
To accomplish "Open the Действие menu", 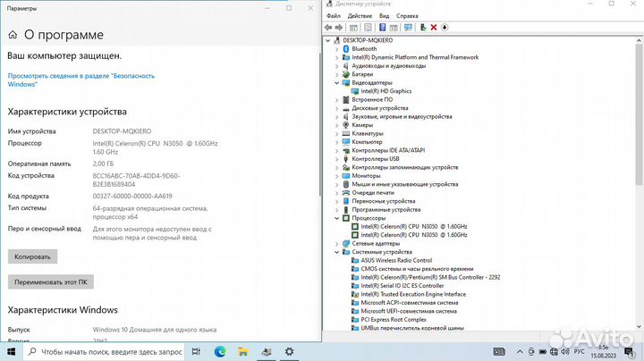I will [x=360, y=15].
